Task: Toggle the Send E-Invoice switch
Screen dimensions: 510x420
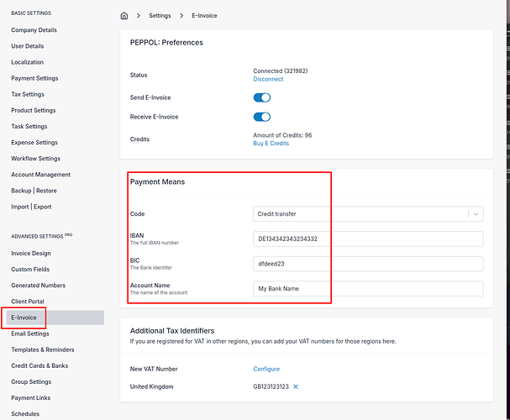Action: 262,97
